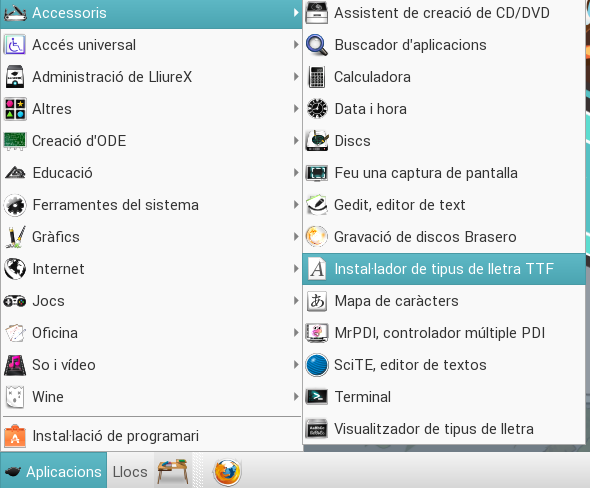Screen dimensions: 590x488
Task: Expand the Internet submenu arrow
Action: point(296,269)
